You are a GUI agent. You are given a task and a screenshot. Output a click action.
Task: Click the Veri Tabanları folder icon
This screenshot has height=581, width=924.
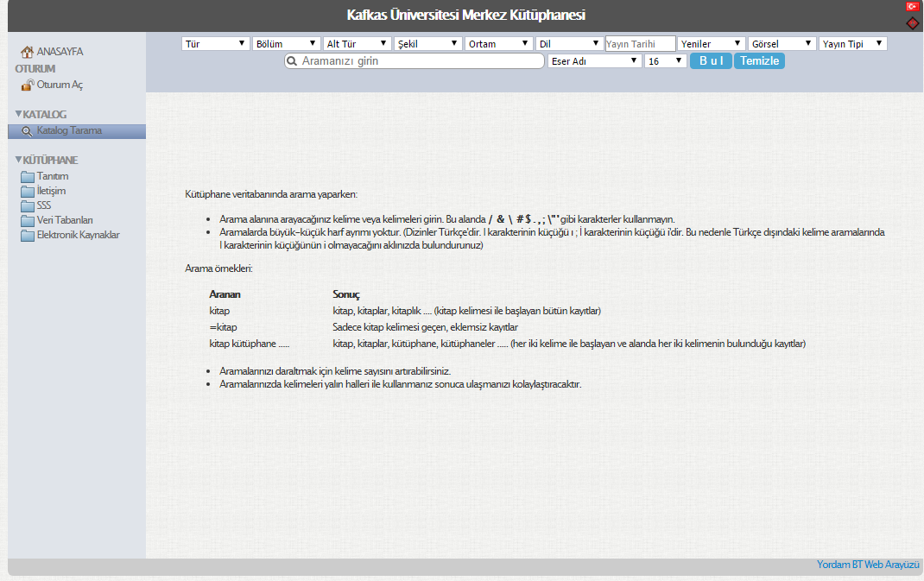click(x=28, y=221)
